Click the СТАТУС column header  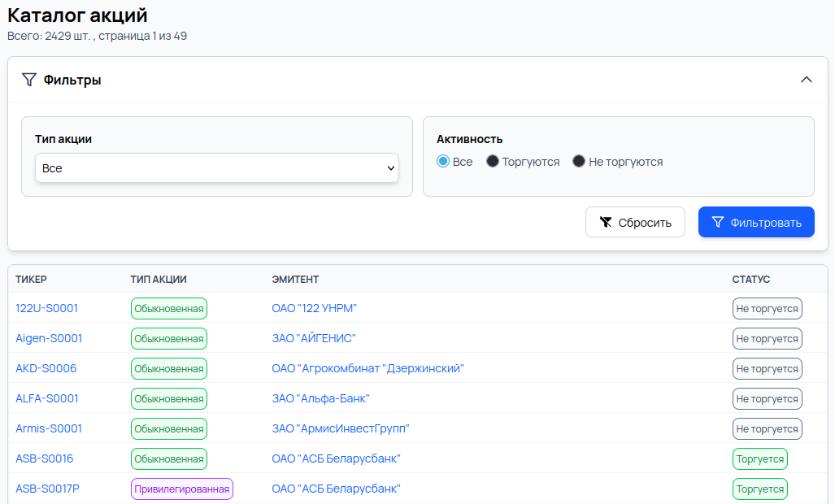751,279
